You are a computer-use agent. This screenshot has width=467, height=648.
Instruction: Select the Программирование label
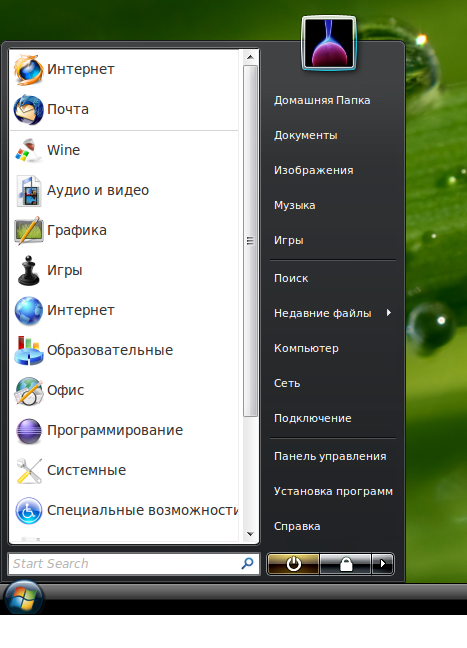115,431
